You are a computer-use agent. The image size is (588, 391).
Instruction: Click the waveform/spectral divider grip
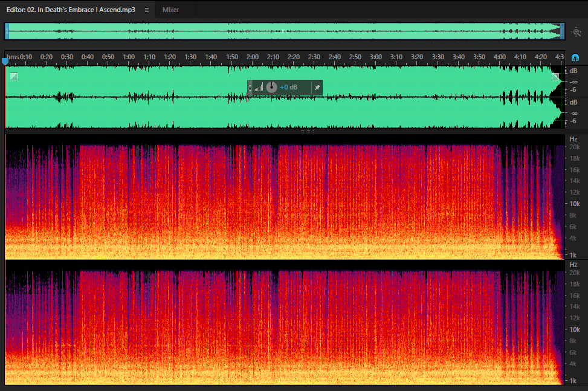point(307,131)
